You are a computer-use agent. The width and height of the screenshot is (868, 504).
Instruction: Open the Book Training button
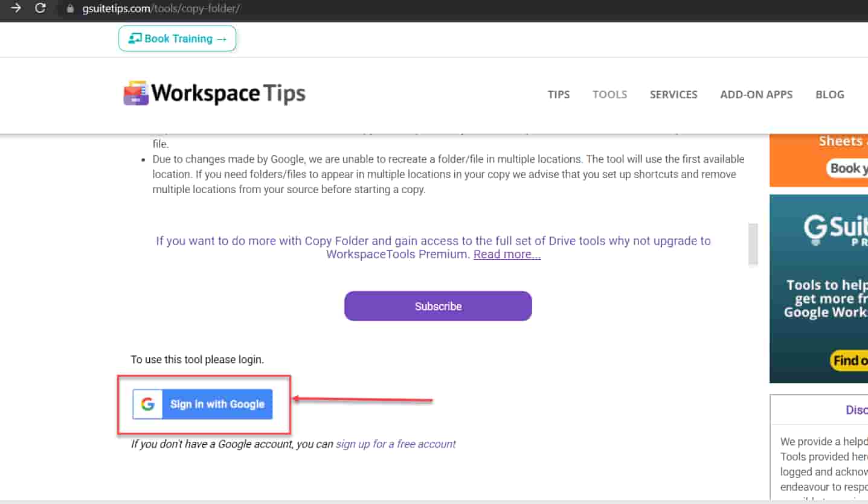177,38
